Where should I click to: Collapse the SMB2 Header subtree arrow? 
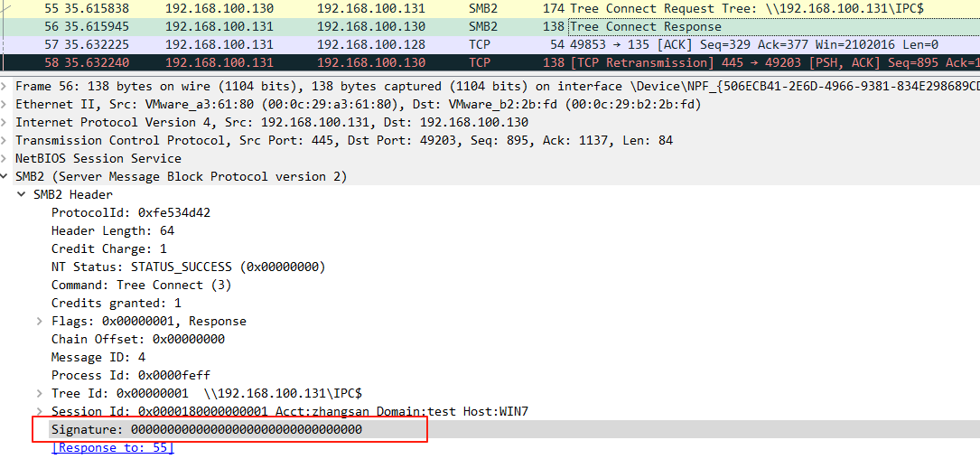22,194
